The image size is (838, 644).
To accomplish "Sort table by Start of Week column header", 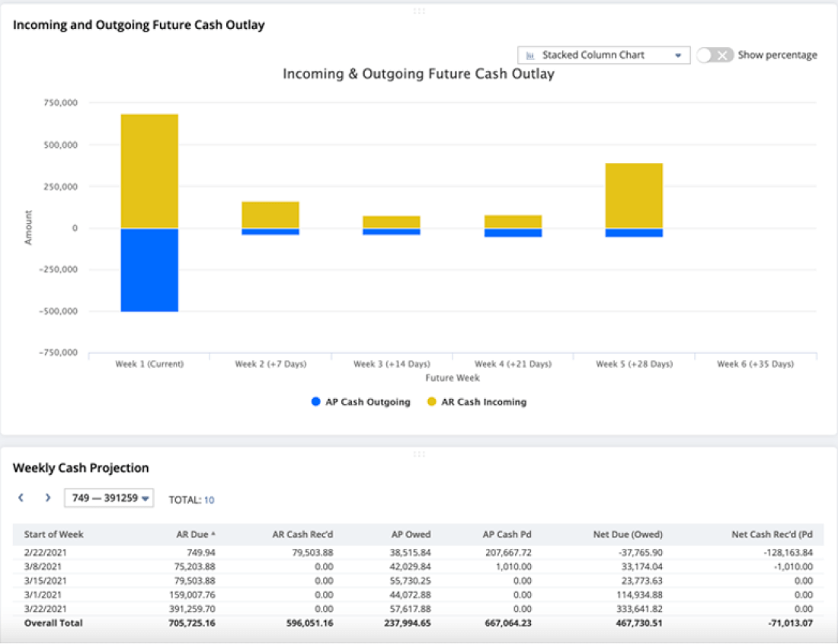I will click(53, 534).
